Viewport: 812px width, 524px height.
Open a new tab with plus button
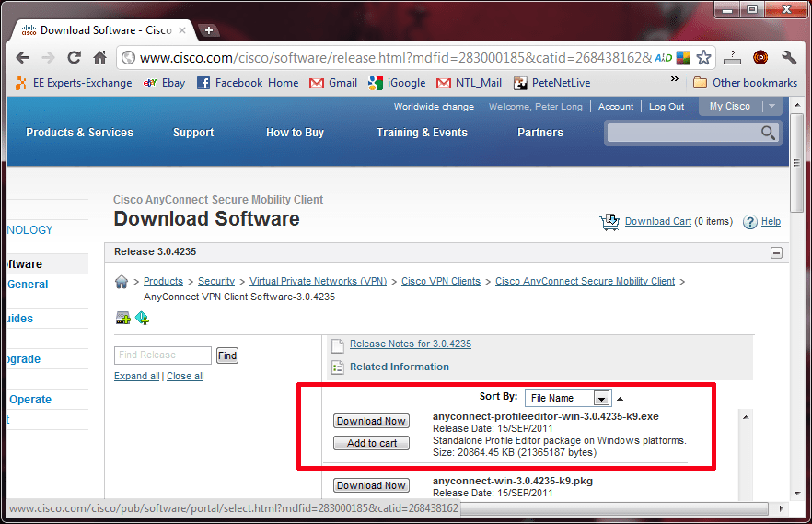coord(209,30)
